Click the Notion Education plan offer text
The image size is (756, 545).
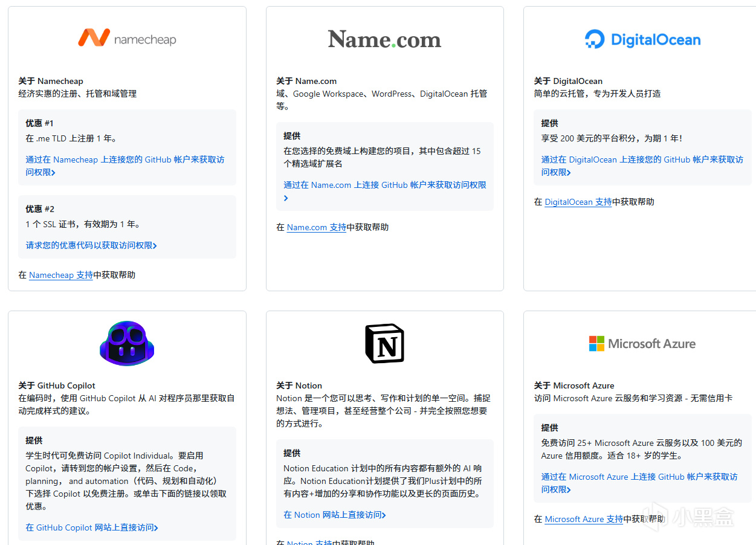coord(383,481)
